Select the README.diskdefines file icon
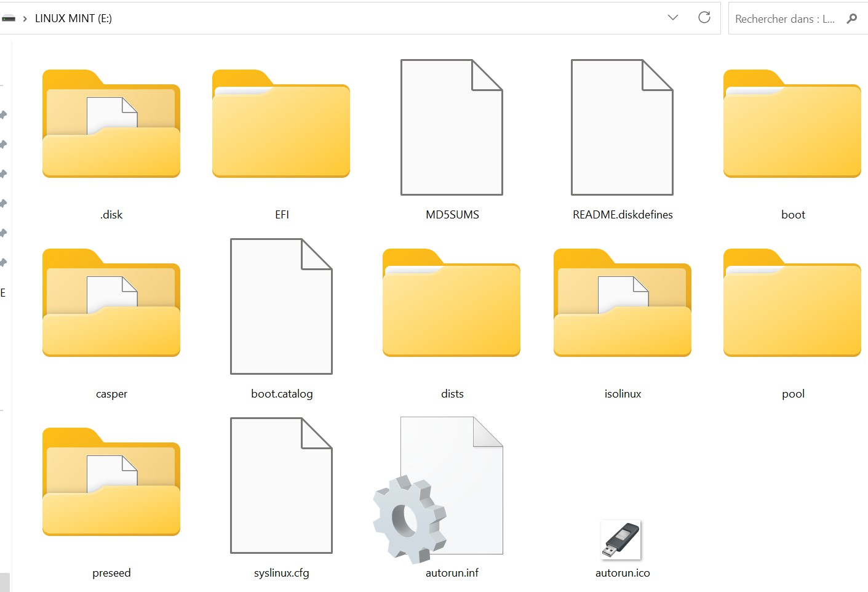The height and width of the screenshot is (592, 868). coord(623,127)
